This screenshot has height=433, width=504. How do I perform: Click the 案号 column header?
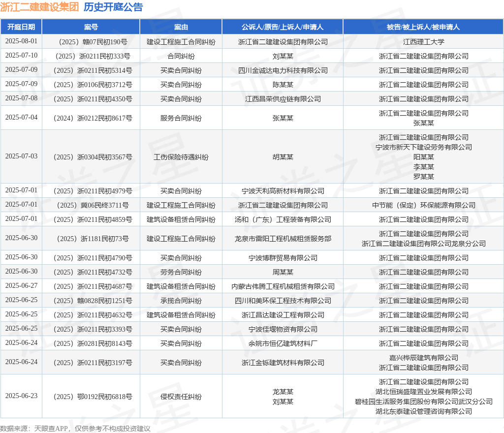pyautogui.click(x=91, y=27)
